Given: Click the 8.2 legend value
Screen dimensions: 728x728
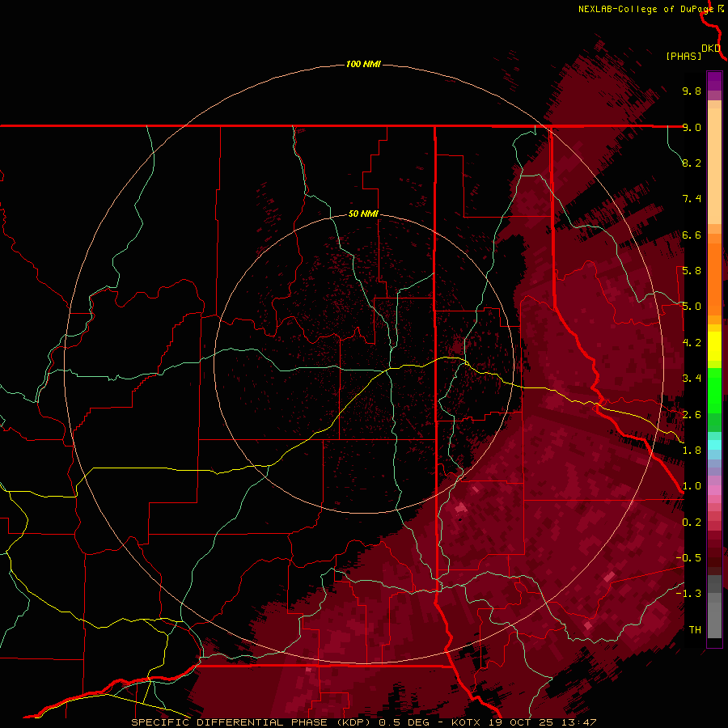Looking at the screenshot, I should click(x=692, y=163).
